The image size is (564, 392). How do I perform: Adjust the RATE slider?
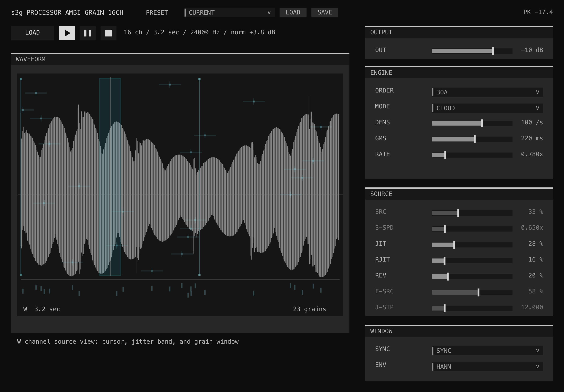pos(472,155)
